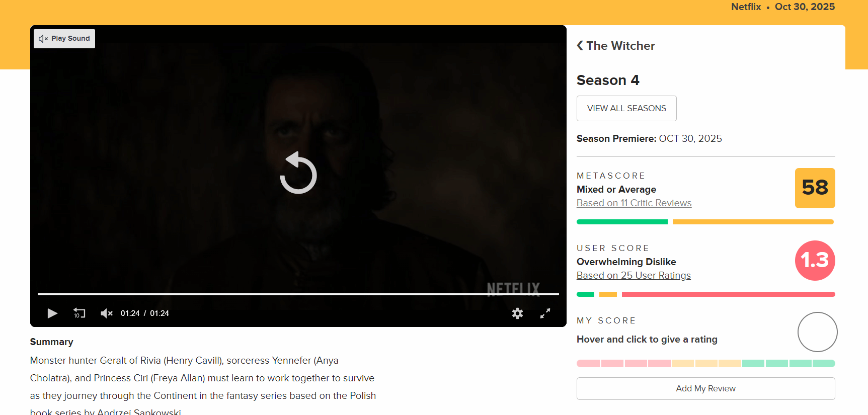Screen dimensions: 868x415
Task: Click the replay icon in video center
Action: (298, 173)
